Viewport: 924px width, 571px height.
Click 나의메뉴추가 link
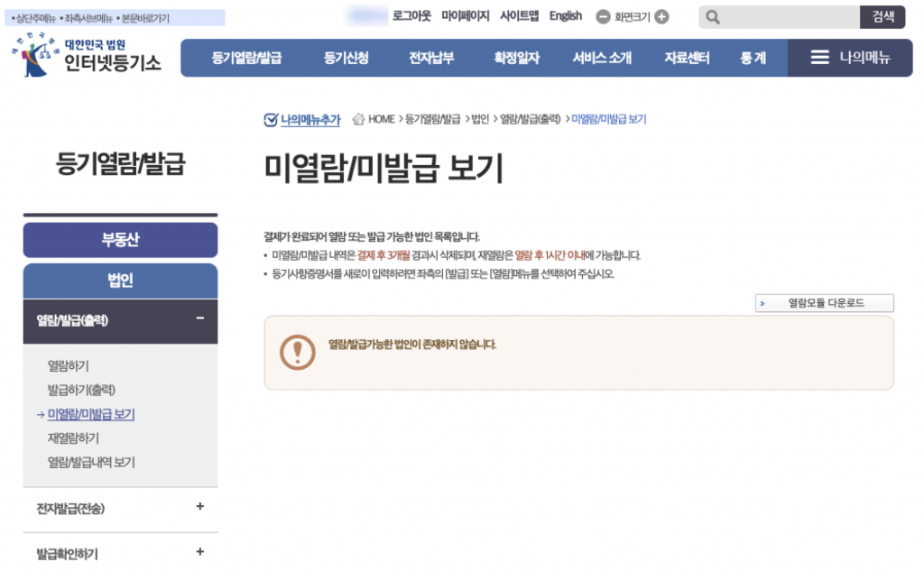point(310,120)
